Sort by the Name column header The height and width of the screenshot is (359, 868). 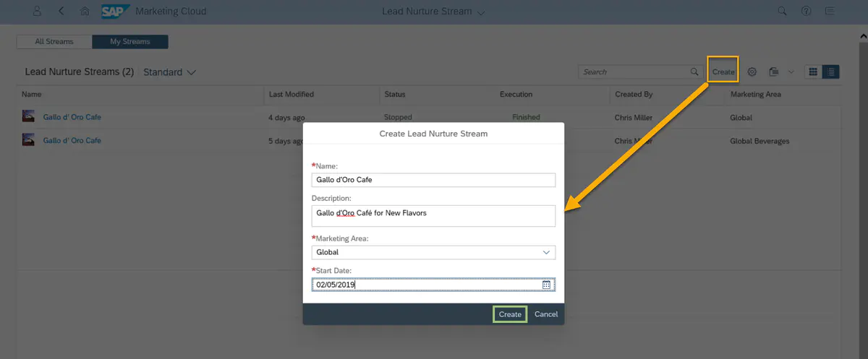pyautogui.click(x=32, y=95)
